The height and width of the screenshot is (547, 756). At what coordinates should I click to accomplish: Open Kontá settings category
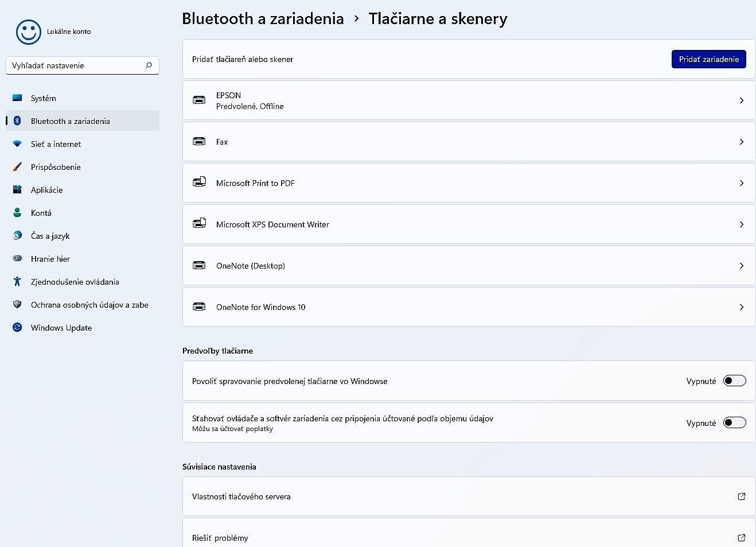pos(83,213)
